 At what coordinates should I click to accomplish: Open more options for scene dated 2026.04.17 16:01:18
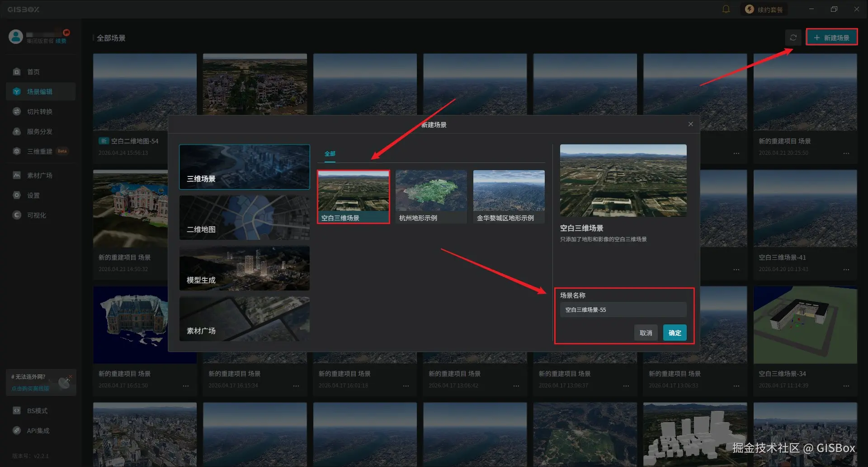[406, 386]
